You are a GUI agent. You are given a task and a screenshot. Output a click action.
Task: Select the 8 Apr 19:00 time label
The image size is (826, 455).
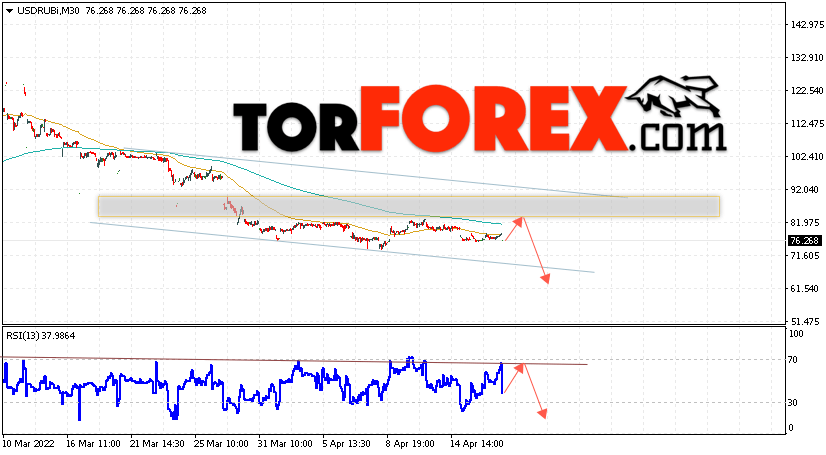[x=410, y=444]
